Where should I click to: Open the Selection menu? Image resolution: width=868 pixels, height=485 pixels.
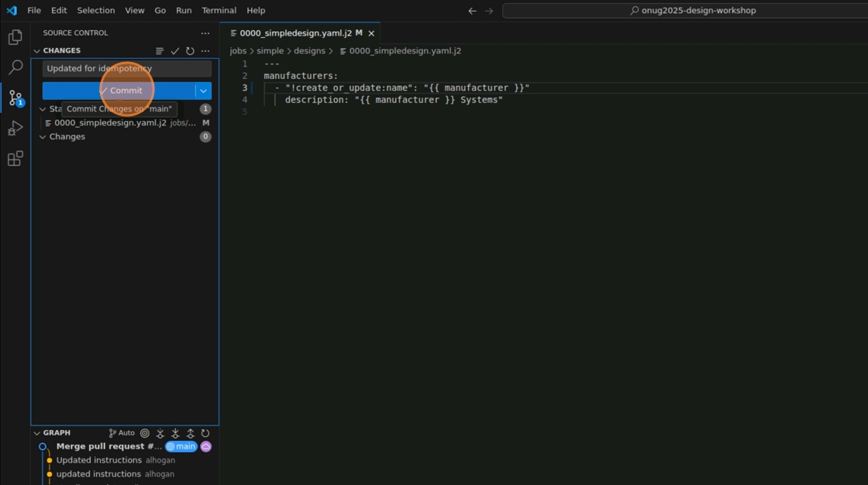click(95, 11)
